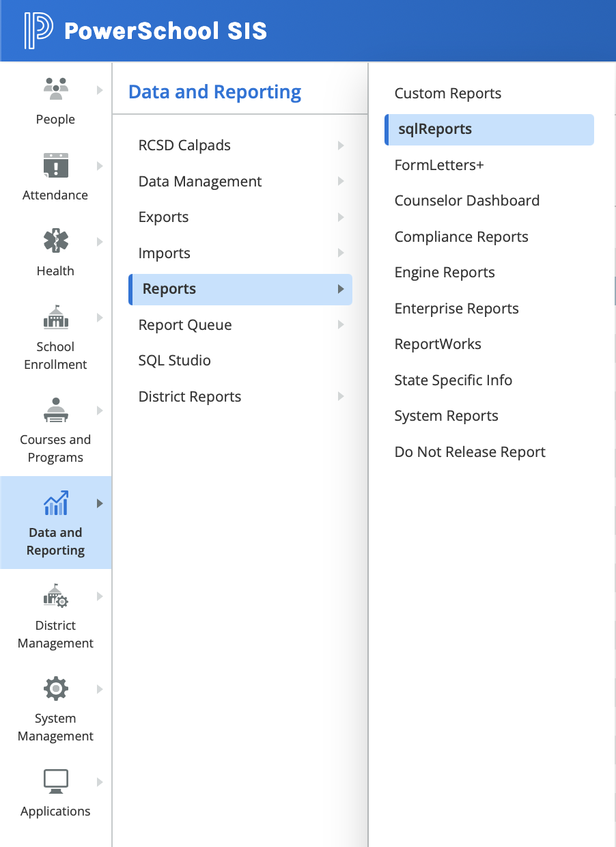This screenshot has width=616, height=847.
Task: Expand the Exports submenu arrow
Action: pyautogui.click(x=341, y=217)
